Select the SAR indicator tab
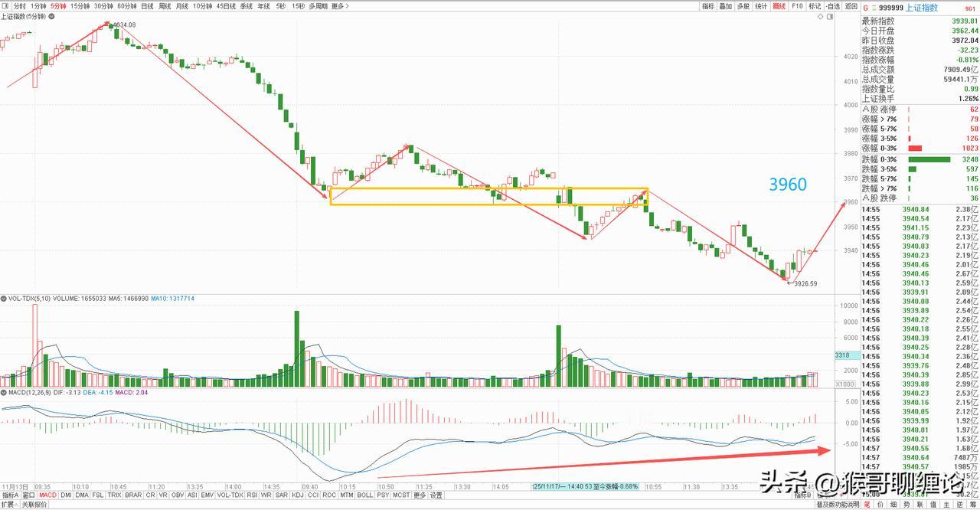This screenshot has height=510, width=980. (x=282, y=495)
